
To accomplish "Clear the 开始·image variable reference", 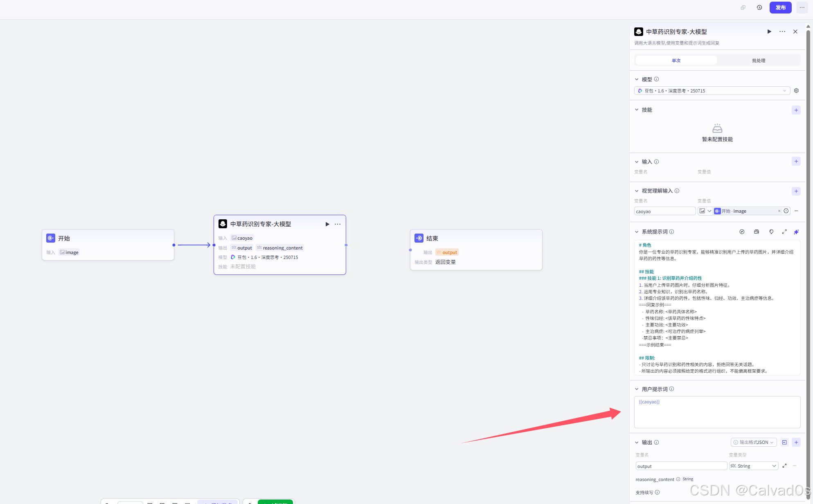I will pos(779,211).
